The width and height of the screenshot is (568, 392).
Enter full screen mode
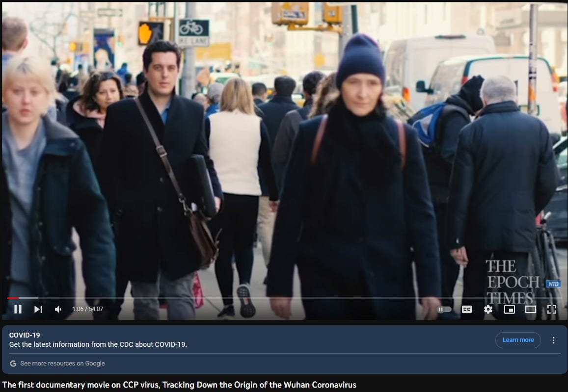[552, 309]
